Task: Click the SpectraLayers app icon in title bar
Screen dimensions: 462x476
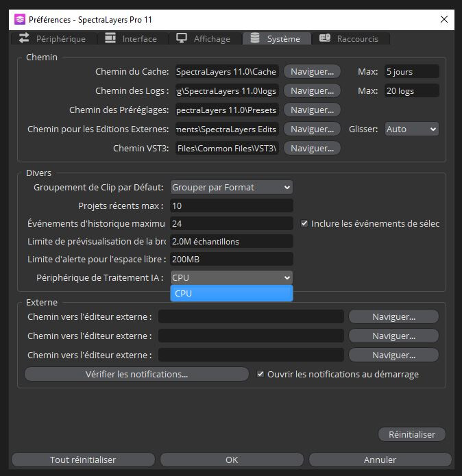Action: (20, 19)
